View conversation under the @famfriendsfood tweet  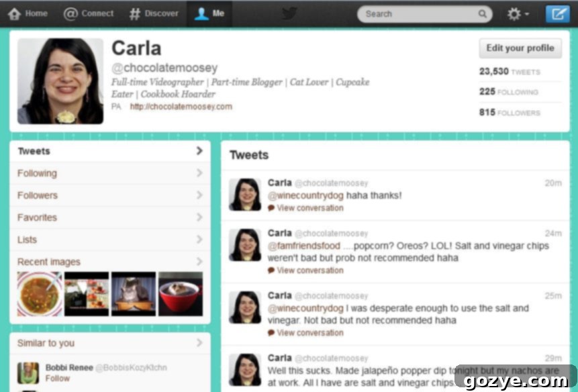click(306, 271)
